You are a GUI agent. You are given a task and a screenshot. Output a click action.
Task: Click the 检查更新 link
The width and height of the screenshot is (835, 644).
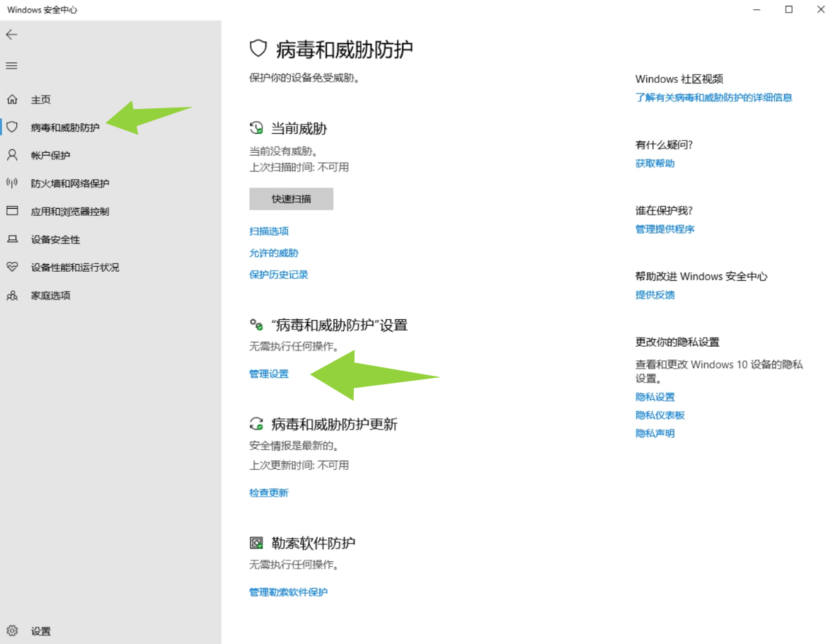pyautogui.click(x=269, y=493)
